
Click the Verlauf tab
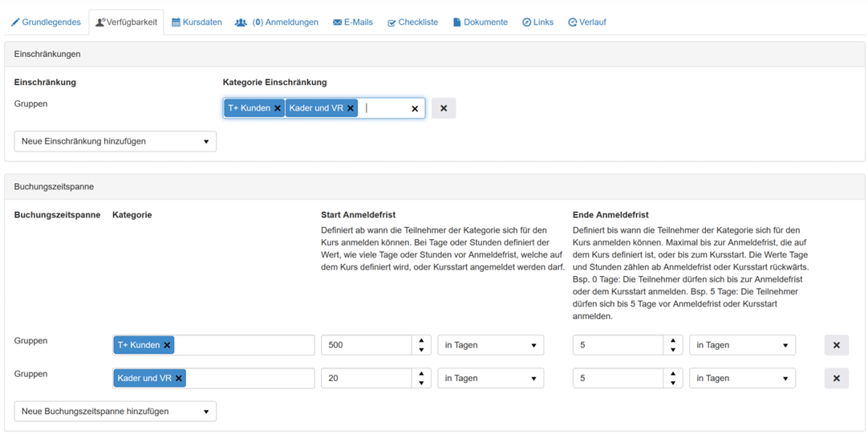point(586,22)
